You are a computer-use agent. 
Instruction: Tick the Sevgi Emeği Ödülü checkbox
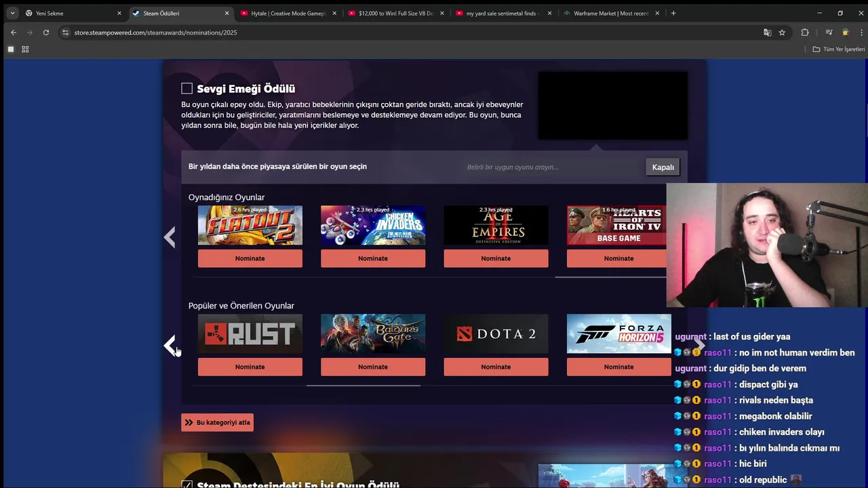click(186, 88)
